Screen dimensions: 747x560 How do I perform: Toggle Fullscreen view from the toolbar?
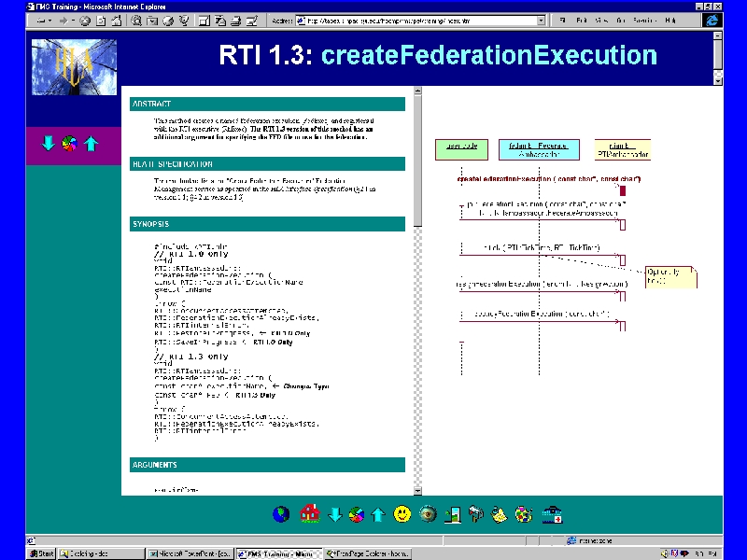(x=204, y=21)
